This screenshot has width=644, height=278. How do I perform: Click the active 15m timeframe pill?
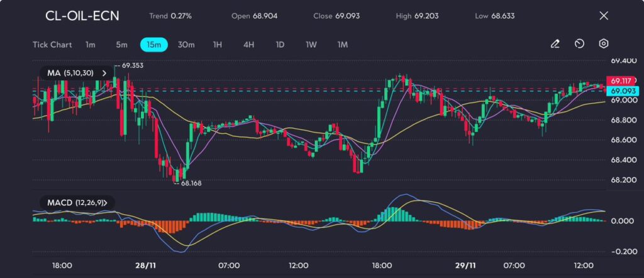[x=153, y=45]
